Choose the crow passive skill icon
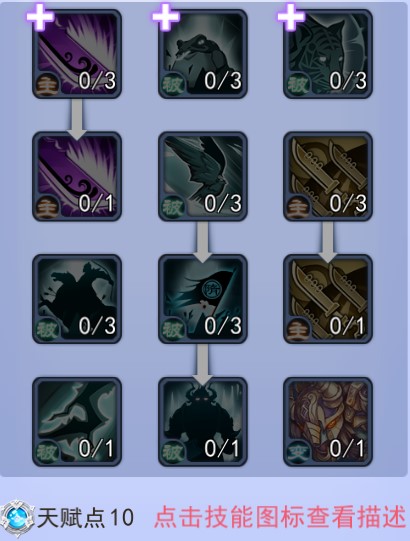Viewport: 410px width, 541px height. (203, 176)
